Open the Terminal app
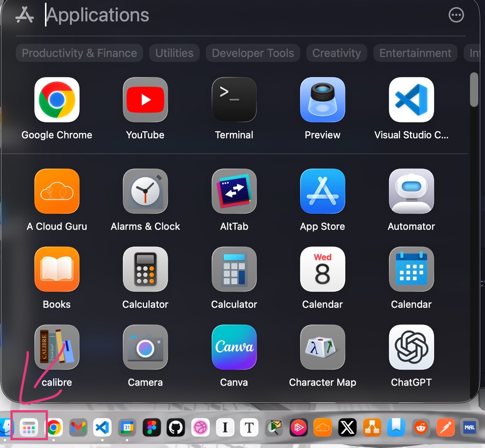Screen dimensions: 485x448 click(x=234, y=100)
